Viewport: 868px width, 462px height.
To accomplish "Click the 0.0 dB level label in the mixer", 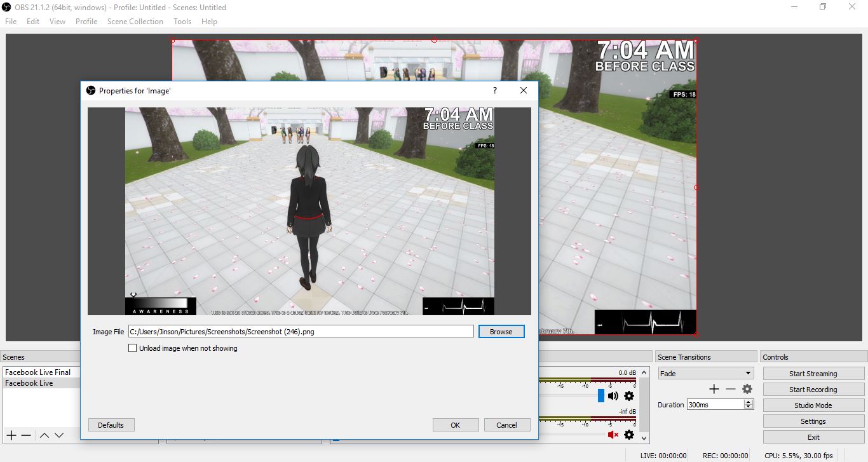I will tap(627, 372).
